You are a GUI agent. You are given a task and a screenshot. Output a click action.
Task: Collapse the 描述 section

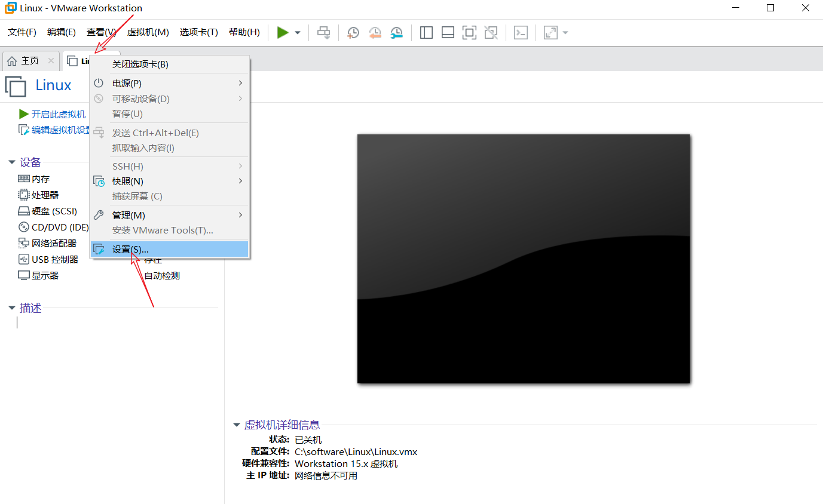12,308
